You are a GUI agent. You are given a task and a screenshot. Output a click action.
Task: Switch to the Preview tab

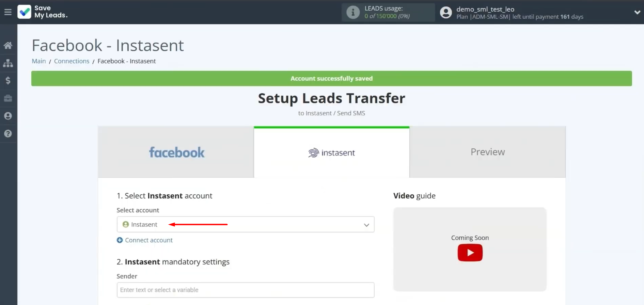coord(488,152)
